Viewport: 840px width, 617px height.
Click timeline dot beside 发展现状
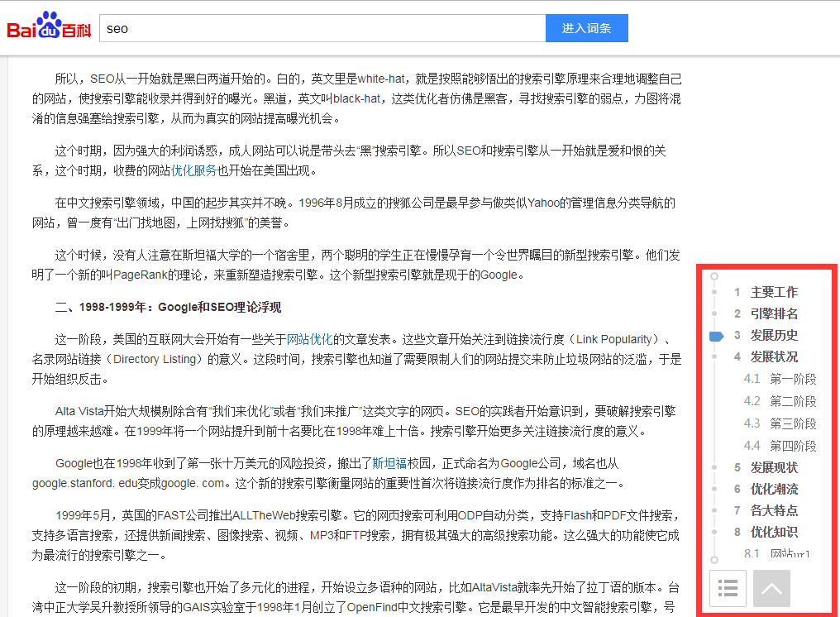(714, 467)
